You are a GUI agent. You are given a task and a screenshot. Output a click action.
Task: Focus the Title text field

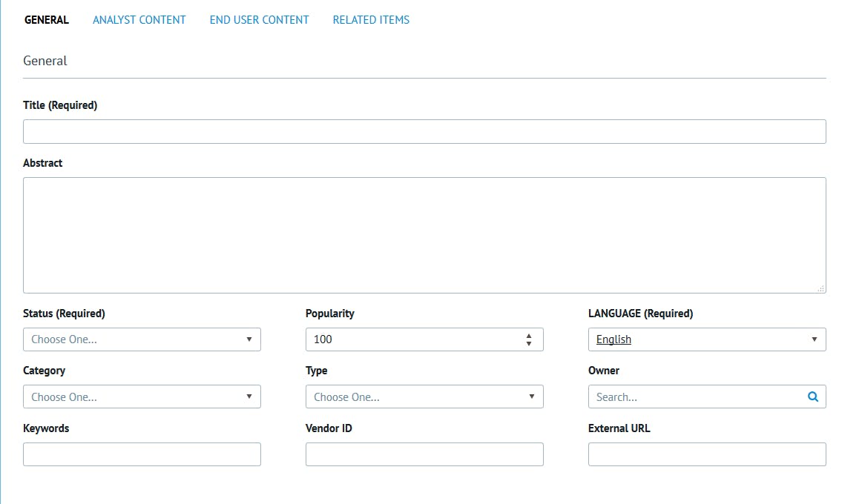pos(424,131)
